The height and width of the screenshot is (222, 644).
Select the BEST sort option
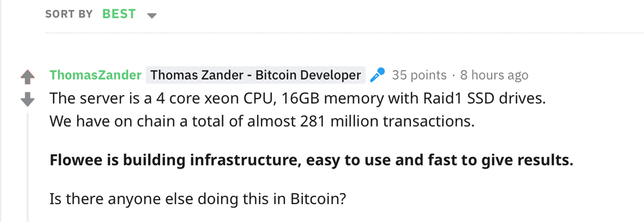click(119, 14)
